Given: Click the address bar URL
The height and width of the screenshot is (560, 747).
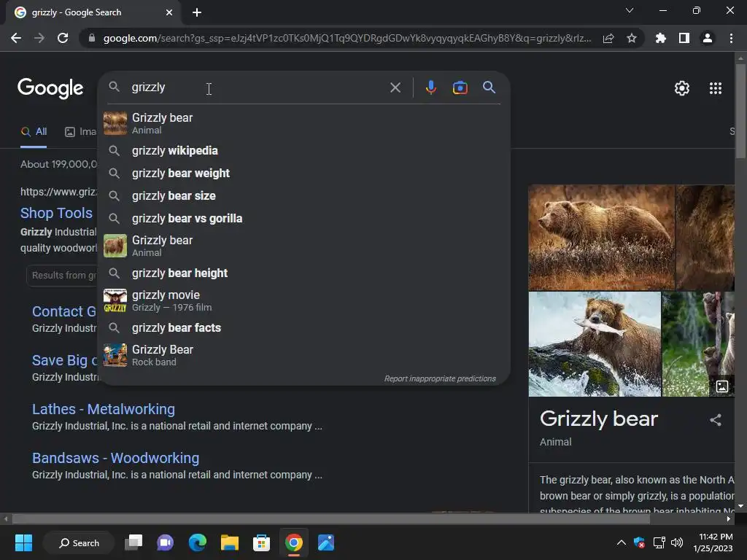Looking at the screenshot, I should [347, 38].
